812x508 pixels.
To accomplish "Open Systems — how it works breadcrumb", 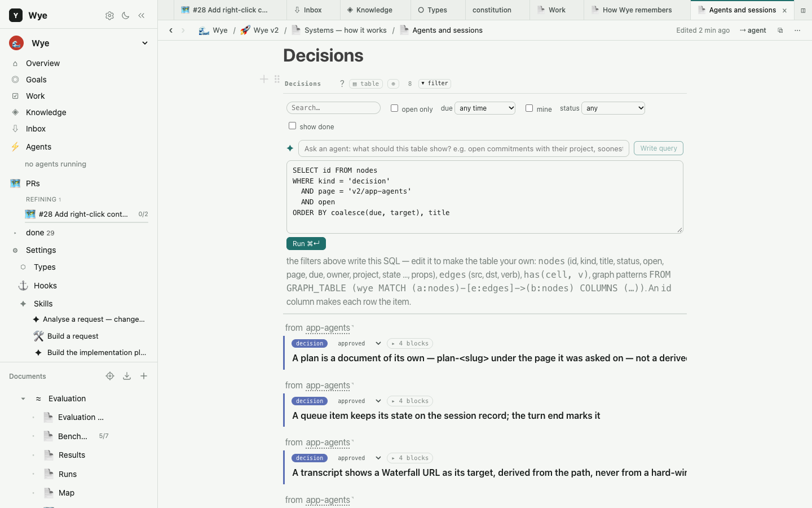I will pyautogui.click(x=339, y=30).
